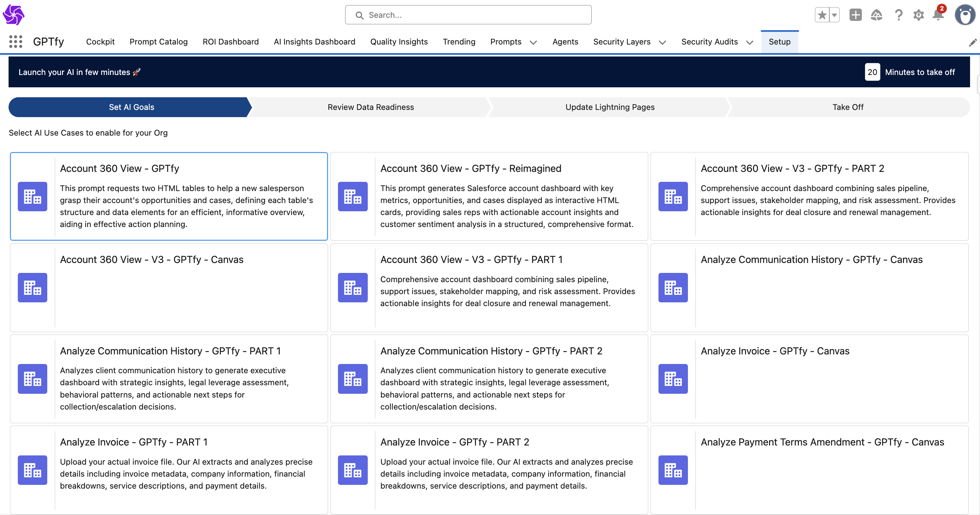Select the Analyze Invoice - GPTfy - Canvas card
The height and width of the screenshot is (515, 980).
[809, 379]
